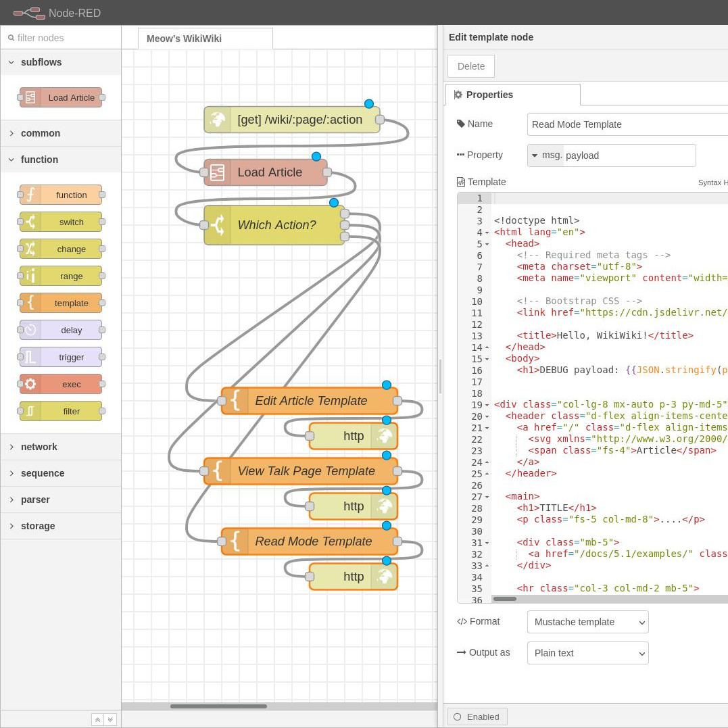Click the output port of Read Mode Template node
The width and height of the screenshot is (728, 728).
pyautogui.click(x=397, y=541)
